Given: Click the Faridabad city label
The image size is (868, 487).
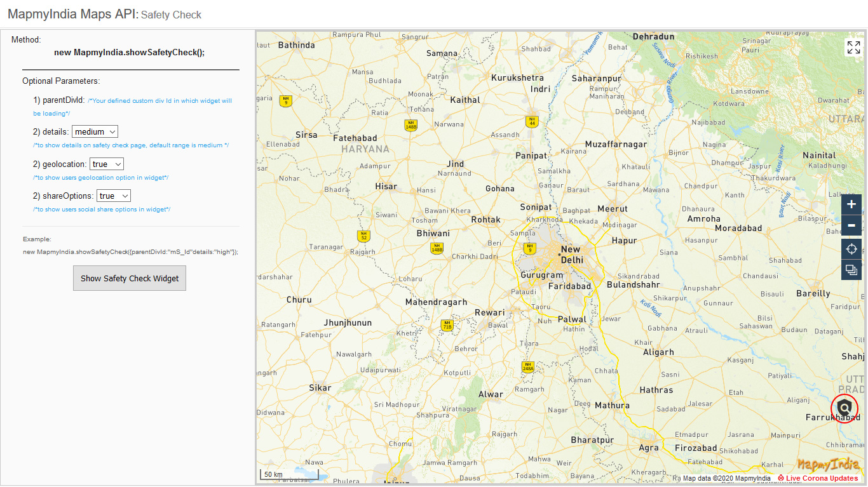Looking at the screenshot, I should (570, 286).
